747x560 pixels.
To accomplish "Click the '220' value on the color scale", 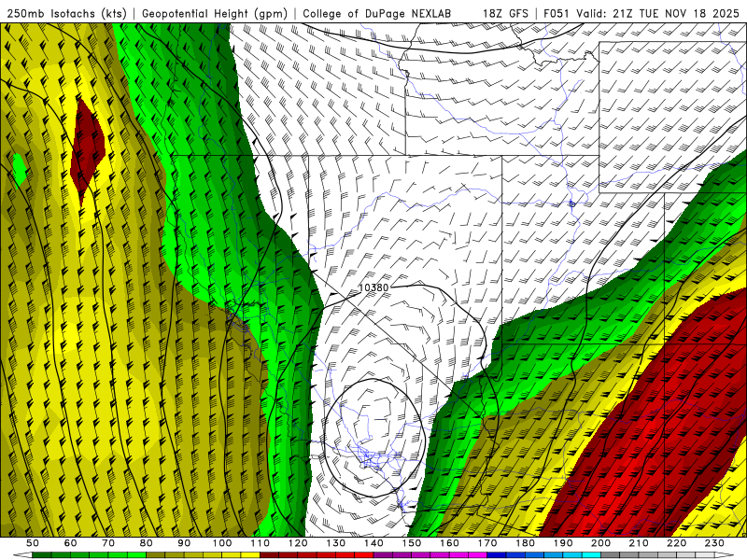I will pyautogui.click(x=676, y=543).
